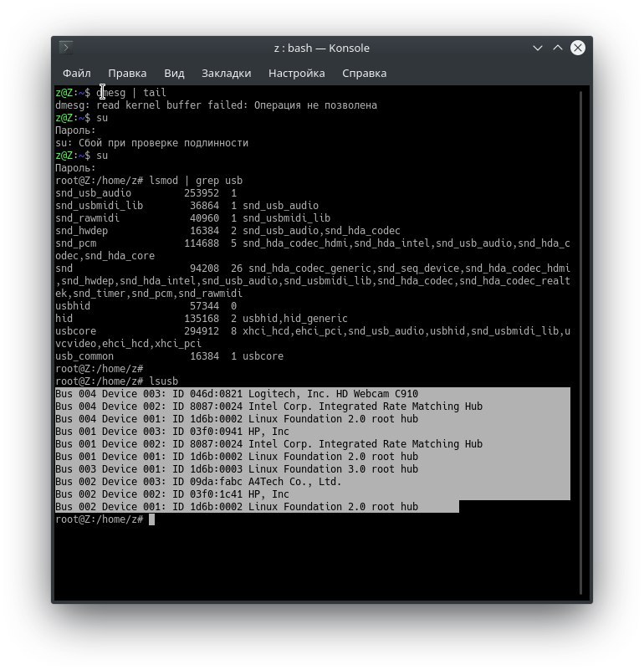Click the usbcore 294912 row

313,337
